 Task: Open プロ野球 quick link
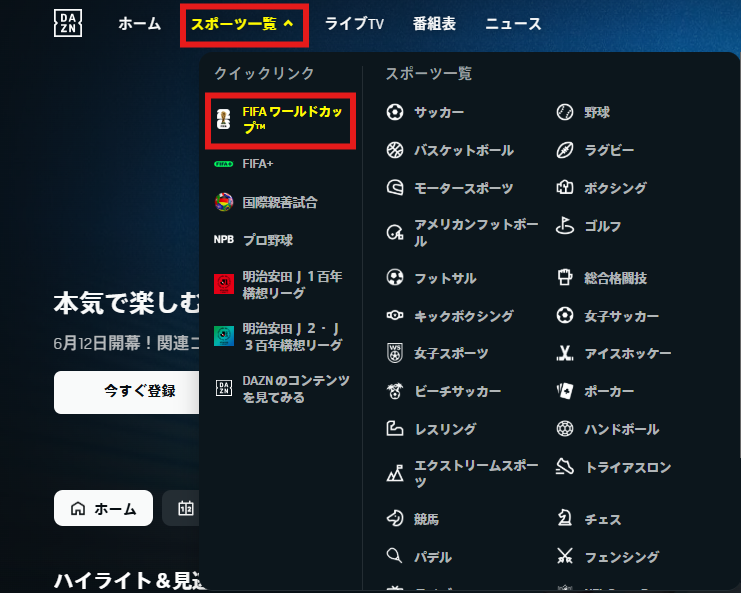point(268,240)
